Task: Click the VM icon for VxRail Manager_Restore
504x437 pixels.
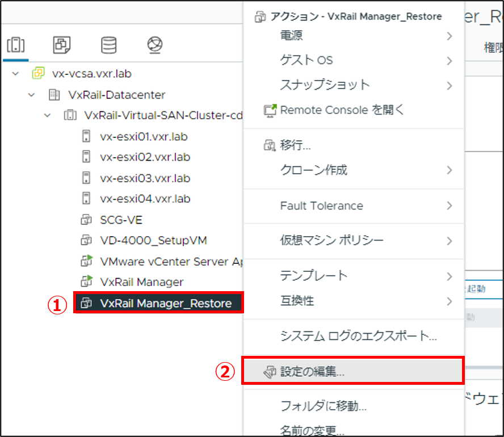Action: 86,302
